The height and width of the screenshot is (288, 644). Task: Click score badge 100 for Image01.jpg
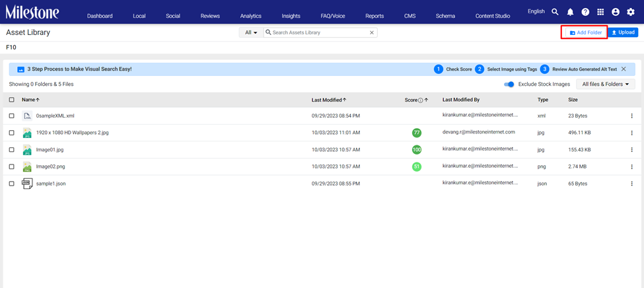(x=417, y=150)
